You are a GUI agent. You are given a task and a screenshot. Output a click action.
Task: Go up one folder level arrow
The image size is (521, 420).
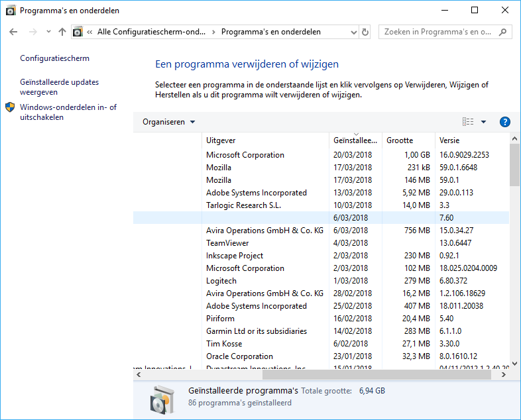coord(62,32)
